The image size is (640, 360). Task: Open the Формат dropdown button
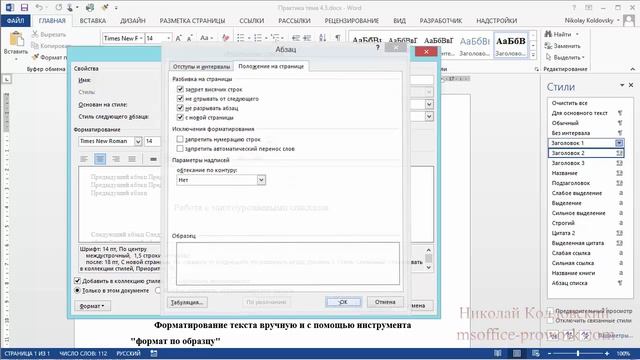(x=92, y=306)
